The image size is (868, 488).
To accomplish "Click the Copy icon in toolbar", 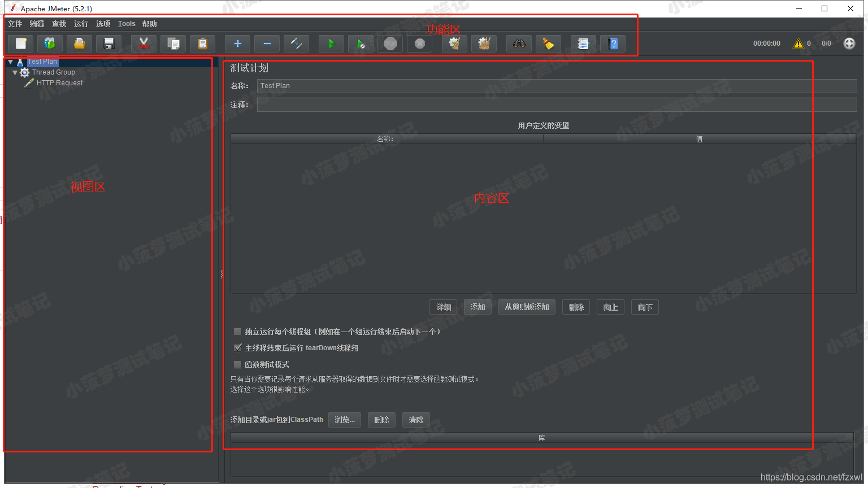I will (173, 43).
